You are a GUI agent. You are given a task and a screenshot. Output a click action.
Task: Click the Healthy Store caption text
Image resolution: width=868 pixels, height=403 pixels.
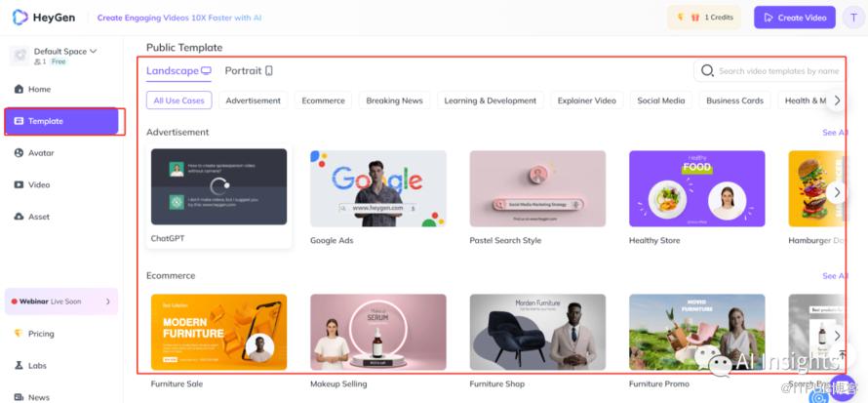pyautogui.click(x=654, y=241)
